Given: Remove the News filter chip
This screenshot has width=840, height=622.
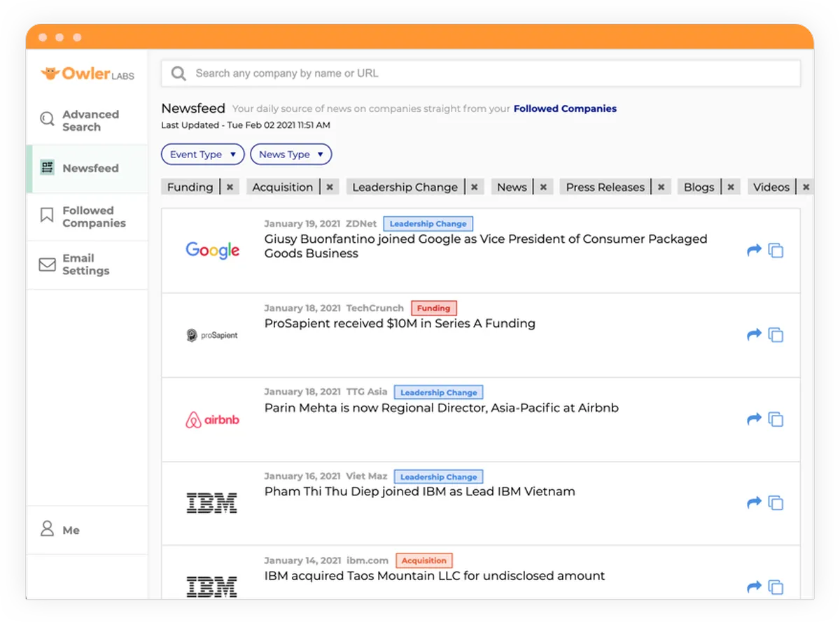Looking at the screenshot, I should pos(543,187).
